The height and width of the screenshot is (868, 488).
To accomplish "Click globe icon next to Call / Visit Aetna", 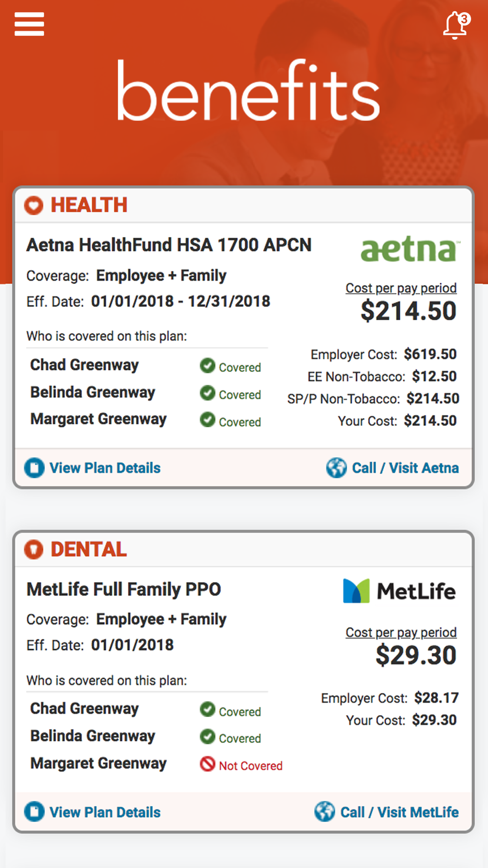I will point(336,468).
